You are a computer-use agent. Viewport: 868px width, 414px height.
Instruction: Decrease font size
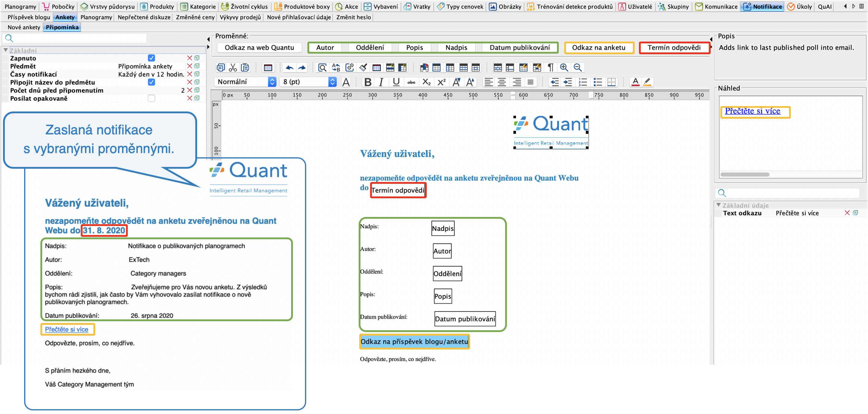(x=456, y=82)
